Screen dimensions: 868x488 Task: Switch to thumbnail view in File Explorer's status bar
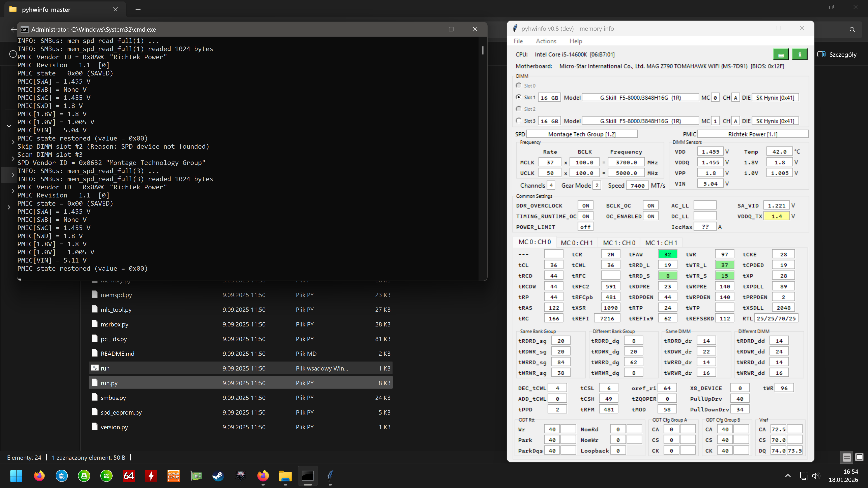[x=859, y=457]
